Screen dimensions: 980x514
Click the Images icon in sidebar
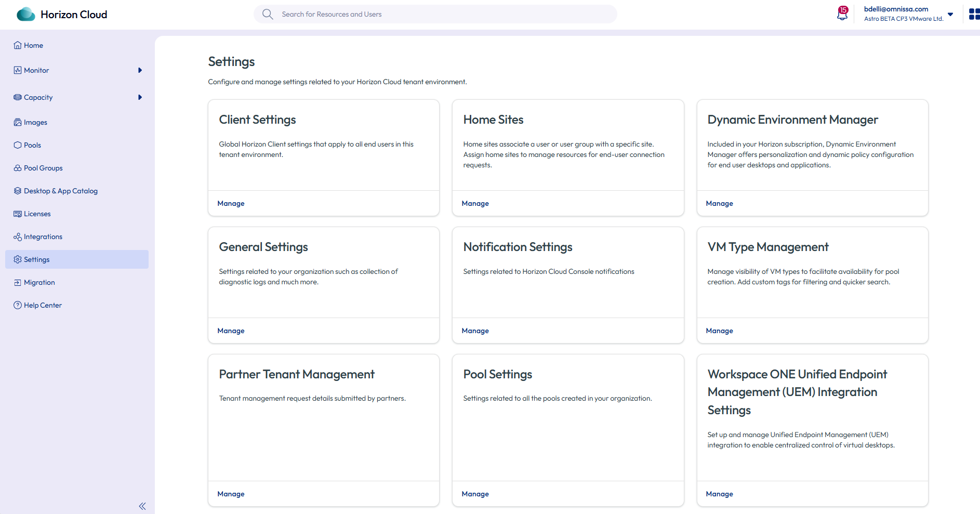[x=18, y=122]
